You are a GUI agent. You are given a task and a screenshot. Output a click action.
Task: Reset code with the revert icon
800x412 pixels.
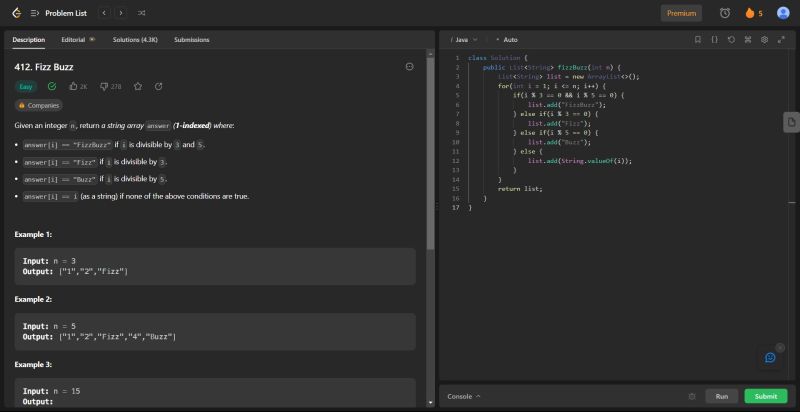click(x=731, y=40)
